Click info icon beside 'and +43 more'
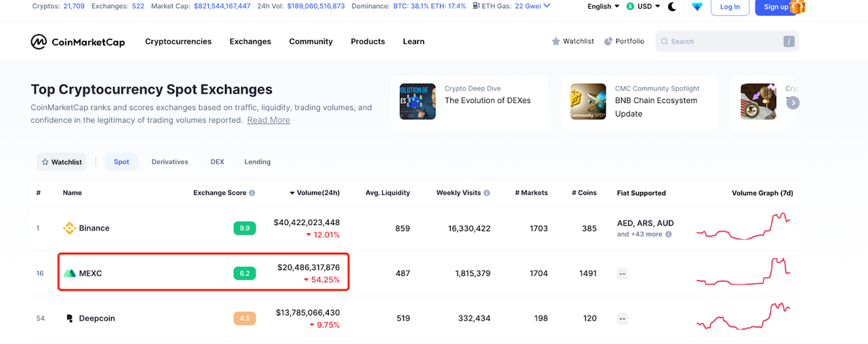868x344 pixels. pyautogui.click(x=669, y=235)
